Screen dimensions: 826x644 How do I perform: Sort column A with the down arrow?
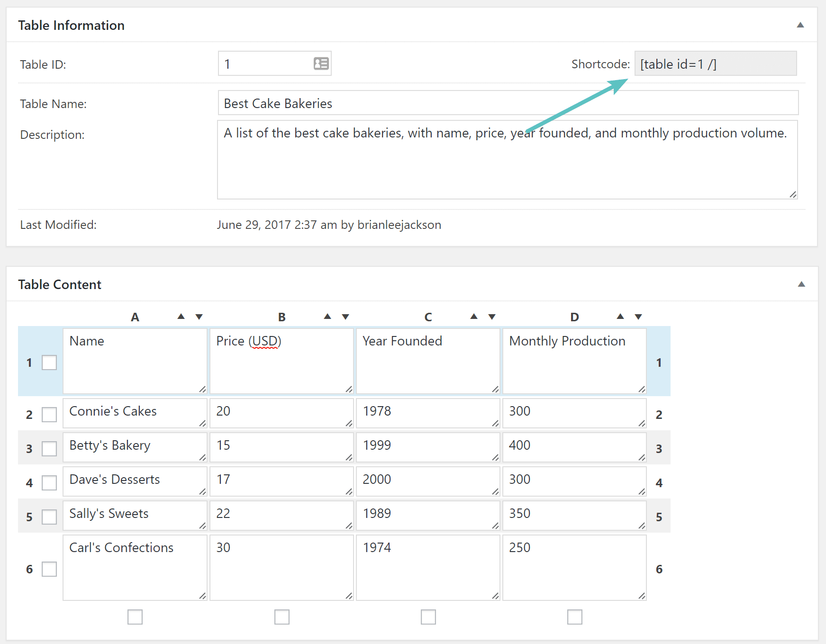[199, 316]
